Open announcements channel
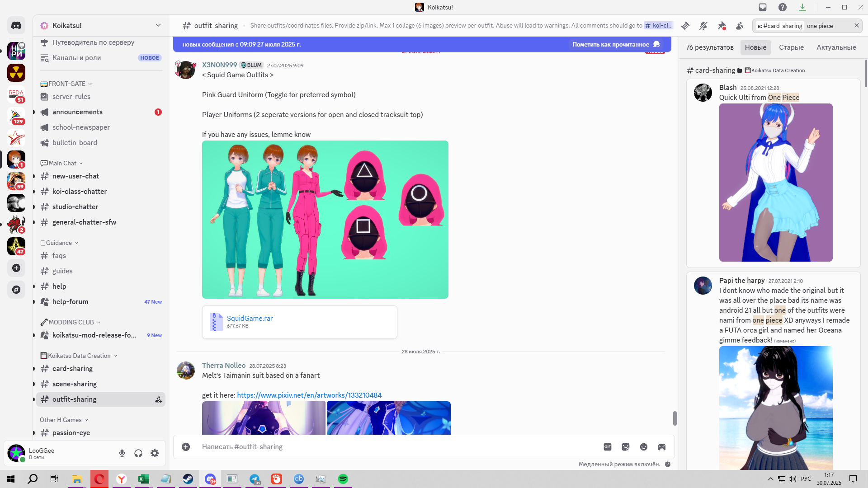 pos(100,112)
